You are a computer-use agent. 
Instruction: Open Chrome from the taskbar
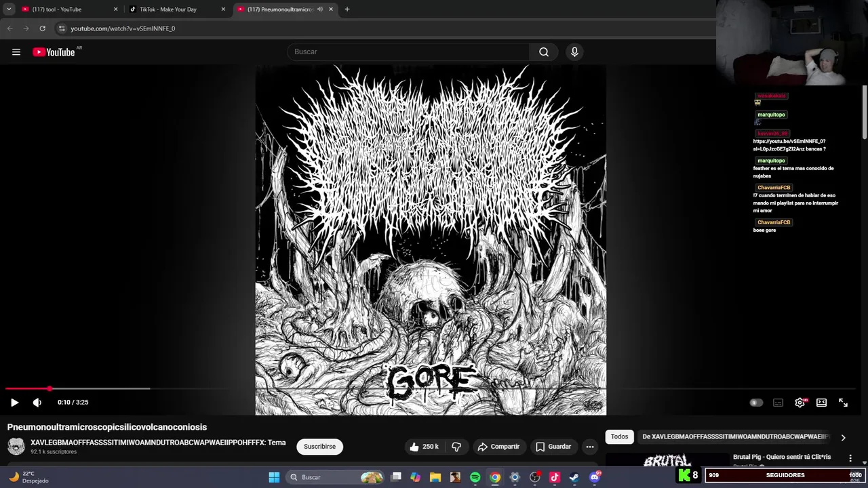click(495, 477)
